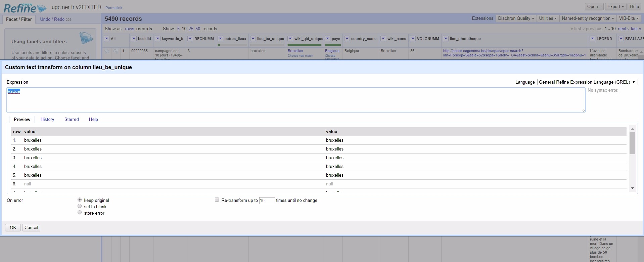Switch to the Help tab in dialog
Viewport: 644px width, 262px height.
coord(93,119)
